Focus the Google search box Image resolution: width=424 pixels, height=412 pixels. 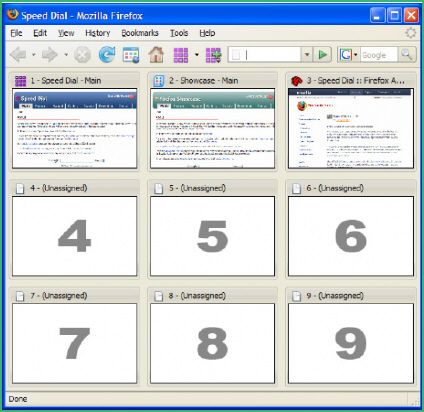coord(379,55)
